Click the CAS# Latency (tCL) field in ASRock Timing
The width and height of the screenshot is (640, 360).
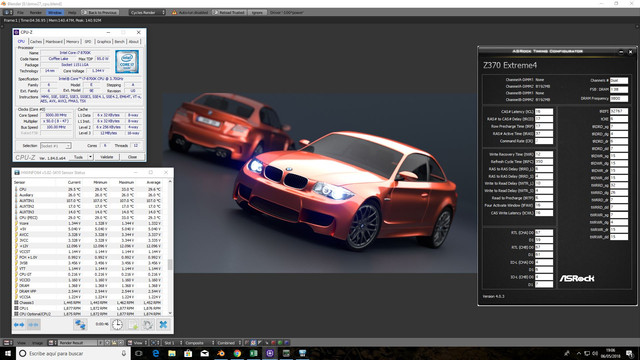click(x=544, y=111)
